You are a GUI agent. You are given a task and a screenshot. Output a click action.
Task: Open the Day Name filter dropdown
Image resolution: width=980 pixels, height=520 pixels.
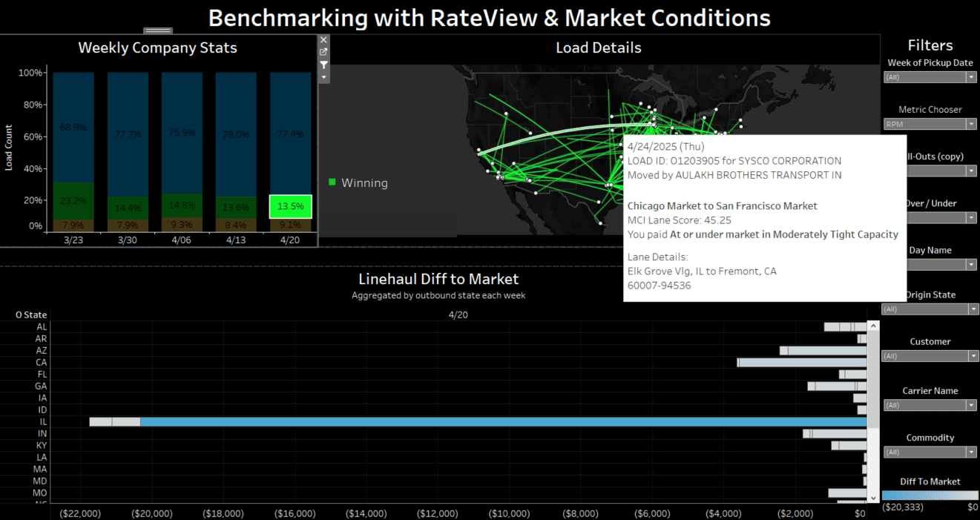pyautogui.click(x=942, y=265)
